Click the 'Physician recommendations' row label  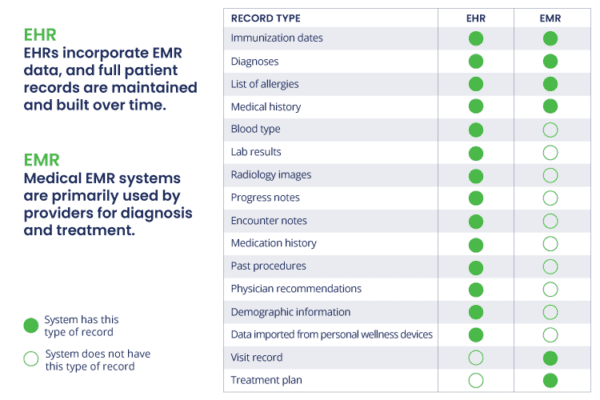[296, 289]
